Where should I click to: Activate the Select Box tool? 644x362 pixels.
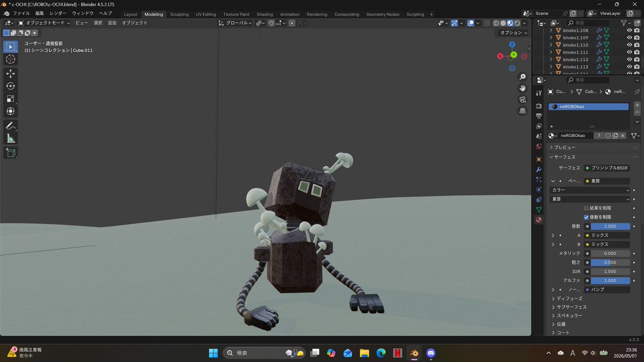(11, 46)
